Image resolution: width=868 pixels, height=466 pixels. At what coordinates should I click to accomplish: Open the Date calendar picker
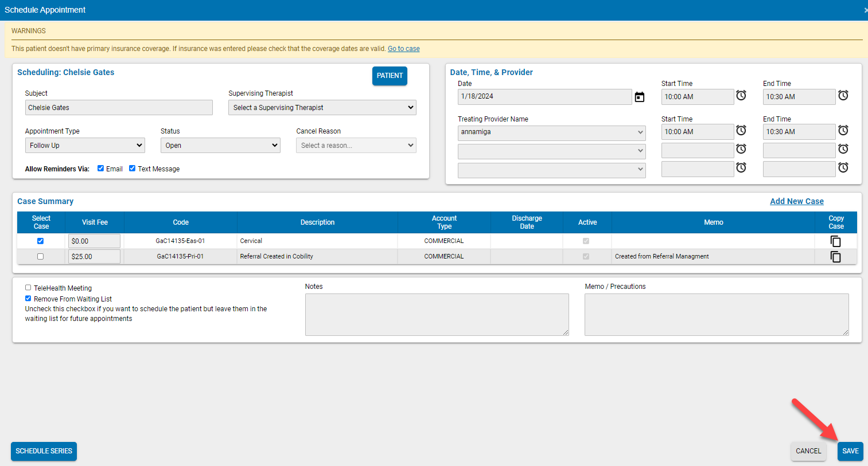pos(640,96)
